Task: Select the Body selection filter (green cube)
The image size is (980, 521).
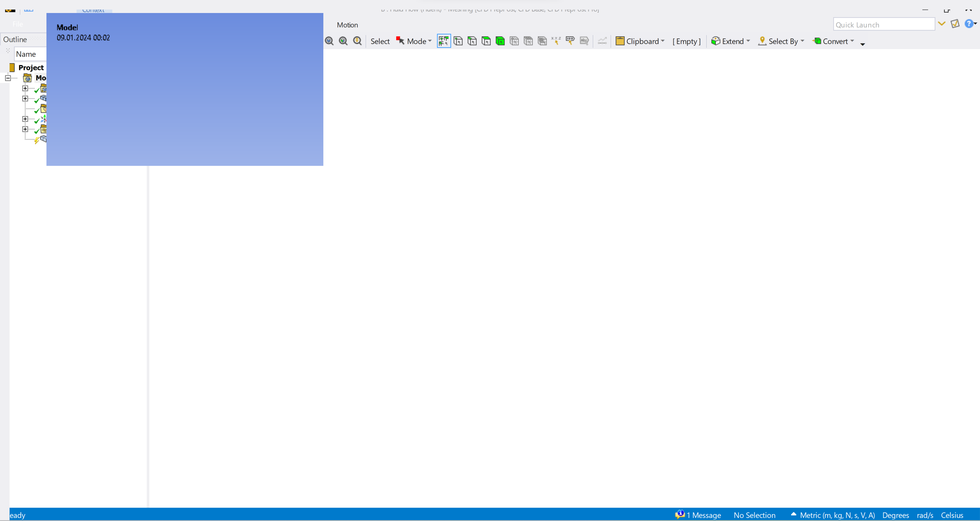Action: [x=500, y=41]
